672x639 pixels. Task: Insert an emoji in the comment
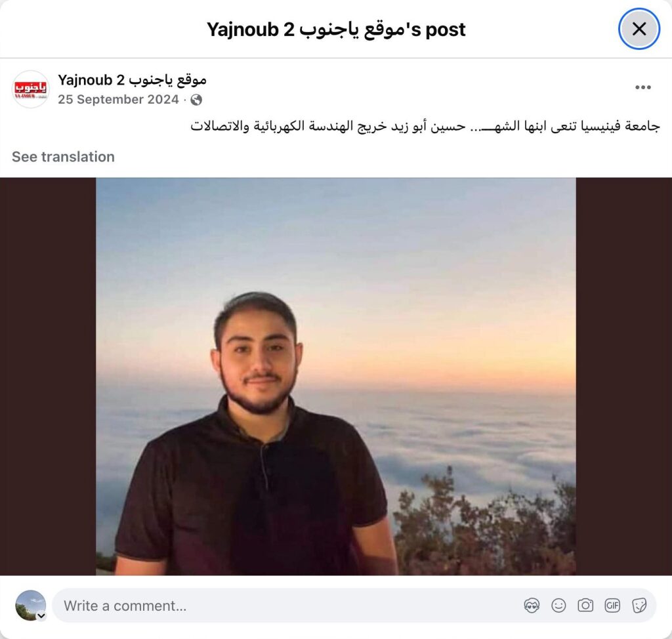(558, 606)
